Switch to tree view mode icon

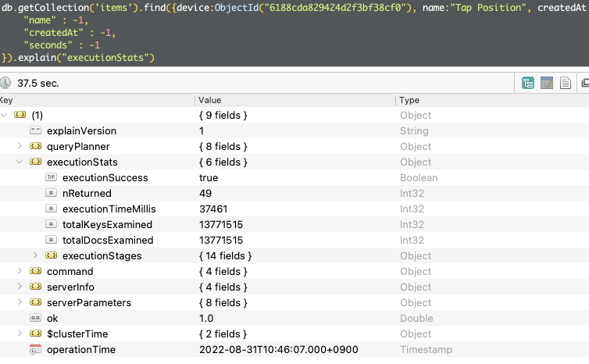(528, 83)
